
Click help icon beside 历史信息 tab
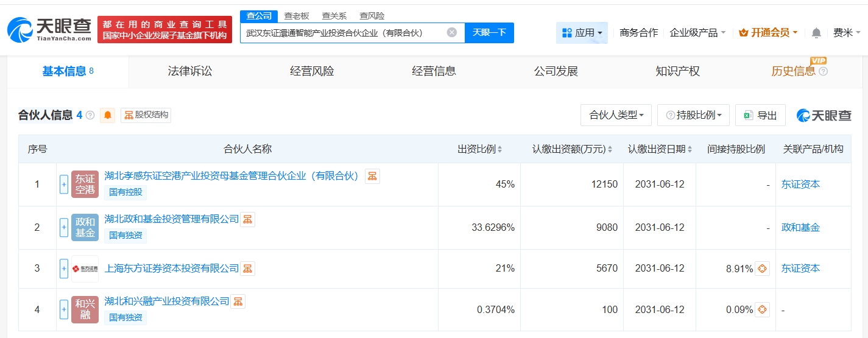click(823, 71)
